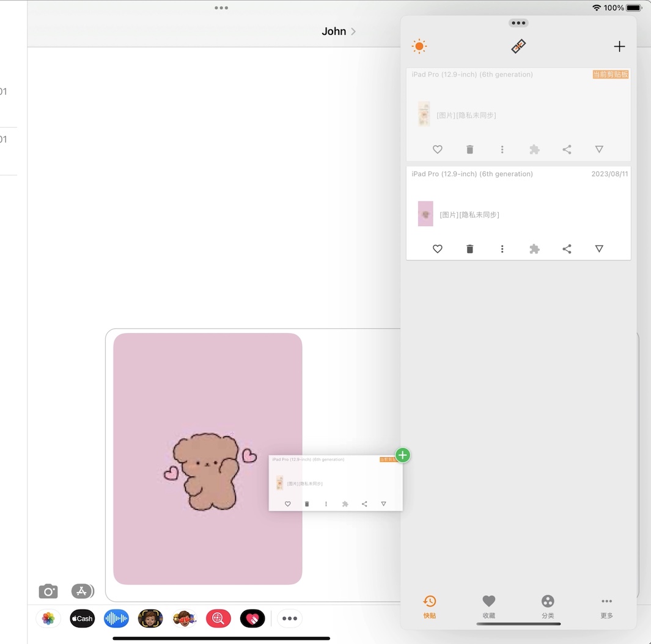Open Photos app in iMessage drawer
Viewport: 651px width, 644px height.
tap(48, 619)
